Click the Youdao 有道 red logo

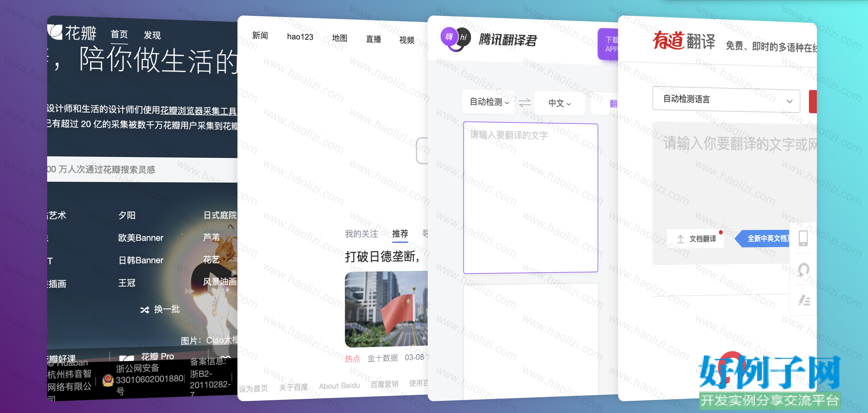668,40
